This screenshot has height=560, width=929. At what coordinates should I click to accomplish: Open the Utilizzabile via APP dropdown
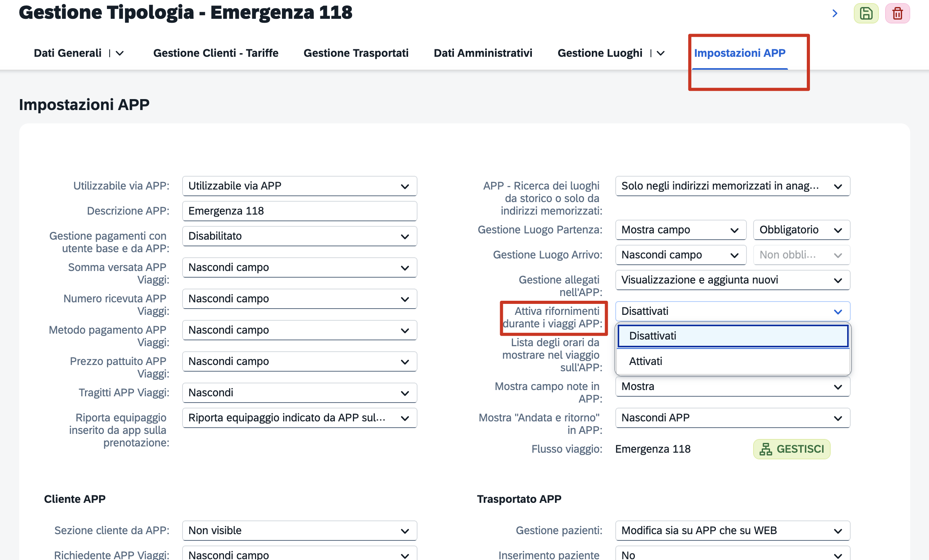point(299,186)
